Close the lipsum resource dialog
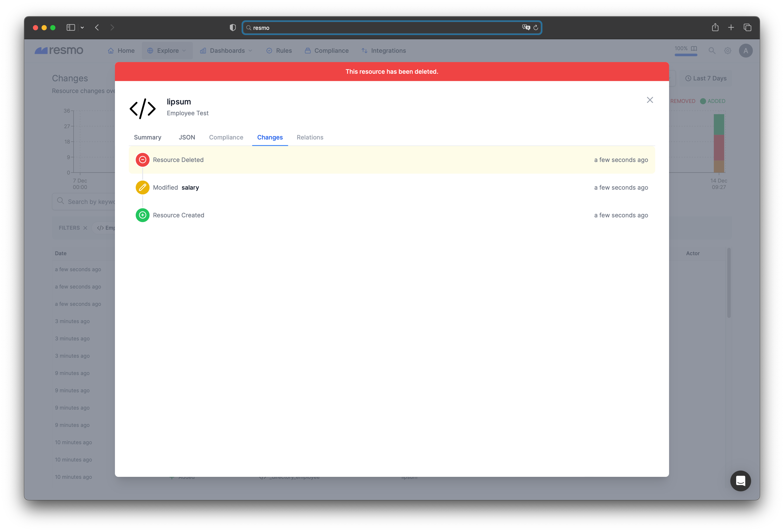The image size is (784, 532). tap(650, 100)
